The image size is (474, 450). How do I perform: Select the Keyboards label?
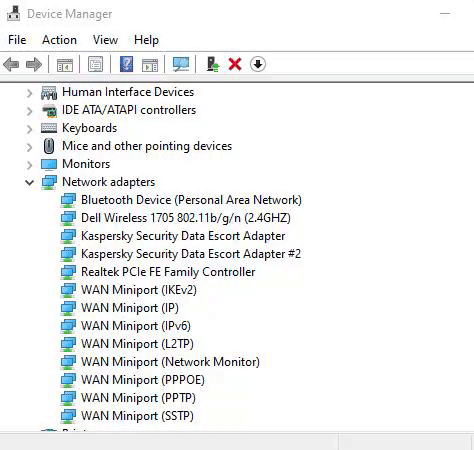click(90, 128)
